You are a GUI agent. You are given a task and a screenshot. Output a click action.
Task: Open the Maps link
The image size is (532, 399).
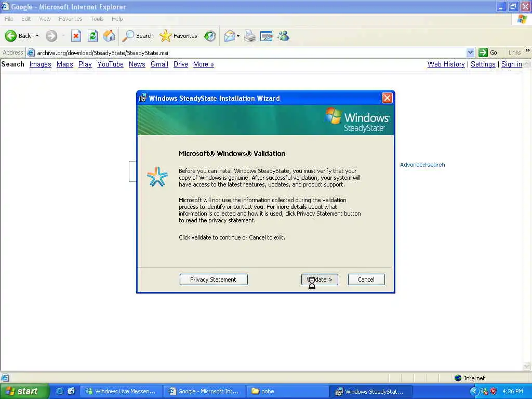tap(65, 64)
